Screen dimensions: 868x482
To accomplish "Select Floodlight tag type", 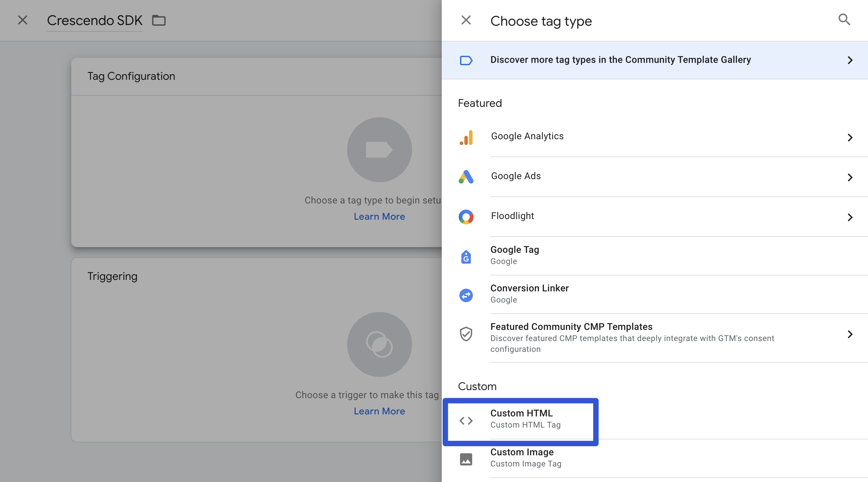I will 655,217.
